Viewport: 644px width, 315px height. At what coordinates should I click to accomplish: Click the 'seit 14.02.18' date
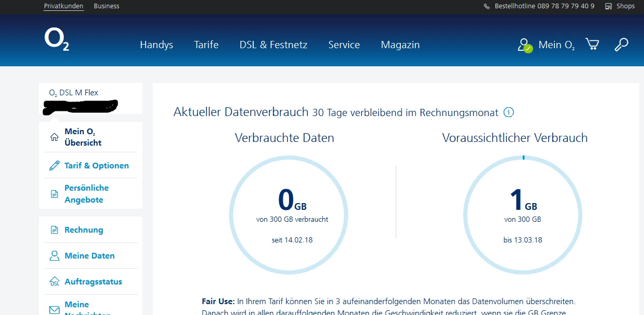click(x=292, y=240)
